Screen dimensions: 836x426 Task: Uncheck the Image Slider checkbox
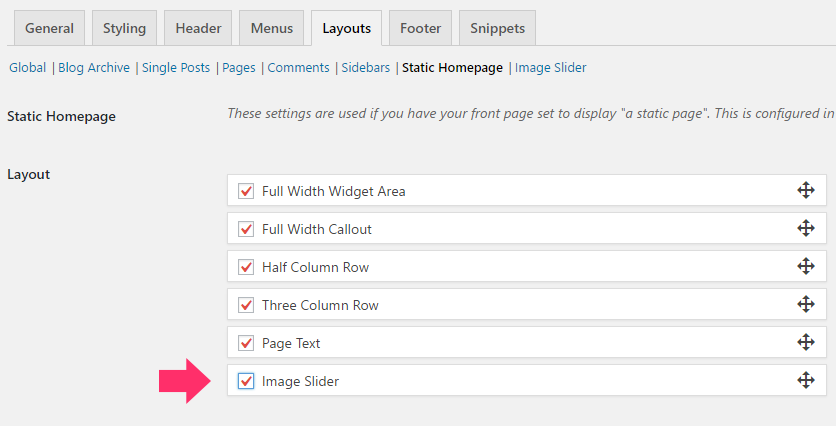click(x=246, y=381)
